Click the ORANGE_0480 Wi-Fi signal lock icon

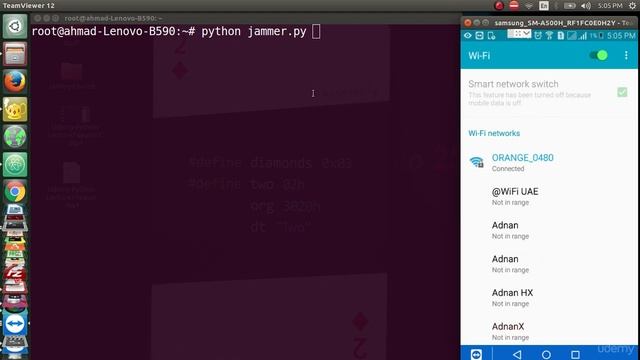click(476, 162)
